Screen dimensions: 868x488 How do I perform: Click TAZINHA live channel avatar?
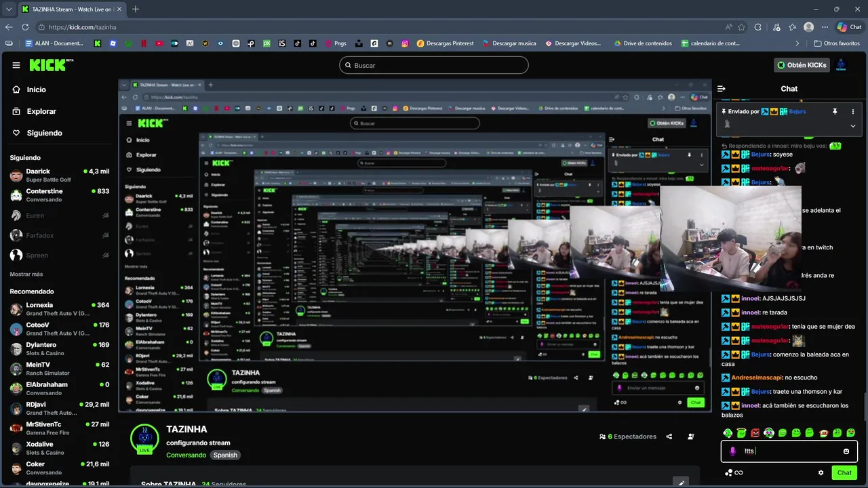click(x=144, y=439)
